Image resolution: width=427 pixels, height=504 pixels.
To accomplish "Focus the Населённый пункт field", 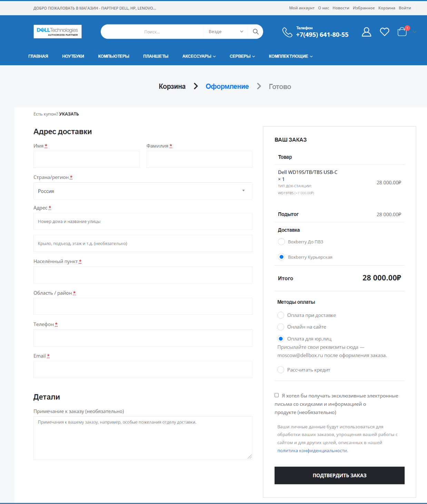I will (x=143, y=275).
